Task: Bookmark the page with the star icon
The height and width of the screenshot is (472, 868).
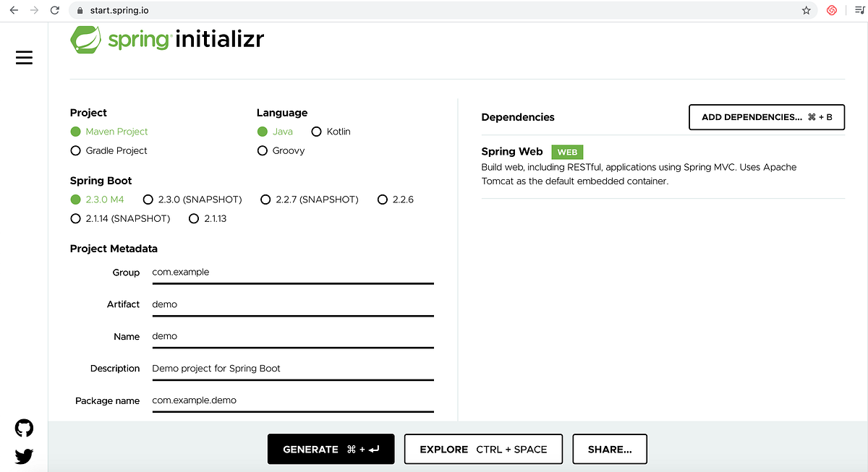Action: [806, 10]
